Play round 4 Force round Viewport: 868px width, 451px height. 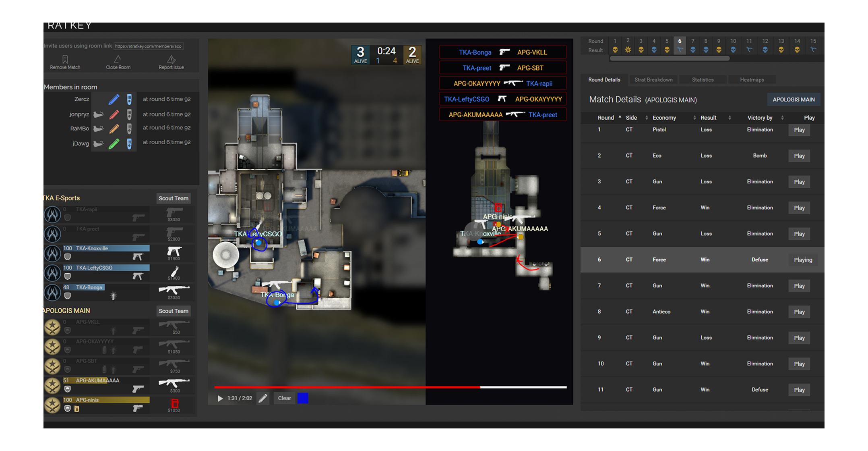tap(799, 208)
